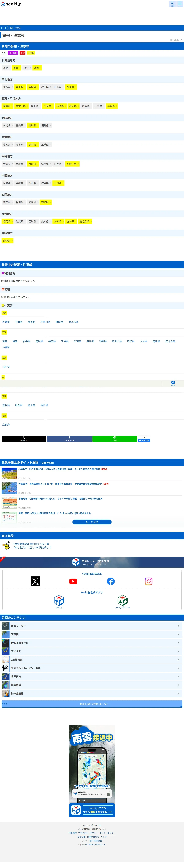This screenshot has width=184, height=868.
Task: Open tenki.jp official YouTube icon
Action: pos(73,581)
